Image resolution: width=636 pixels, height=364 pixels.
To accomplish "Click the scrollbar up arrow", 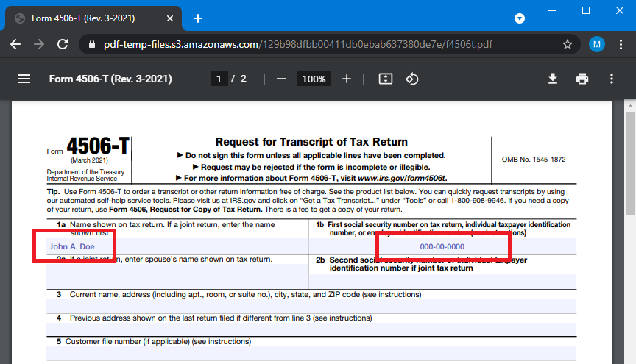I will click(x=630, y=106).
